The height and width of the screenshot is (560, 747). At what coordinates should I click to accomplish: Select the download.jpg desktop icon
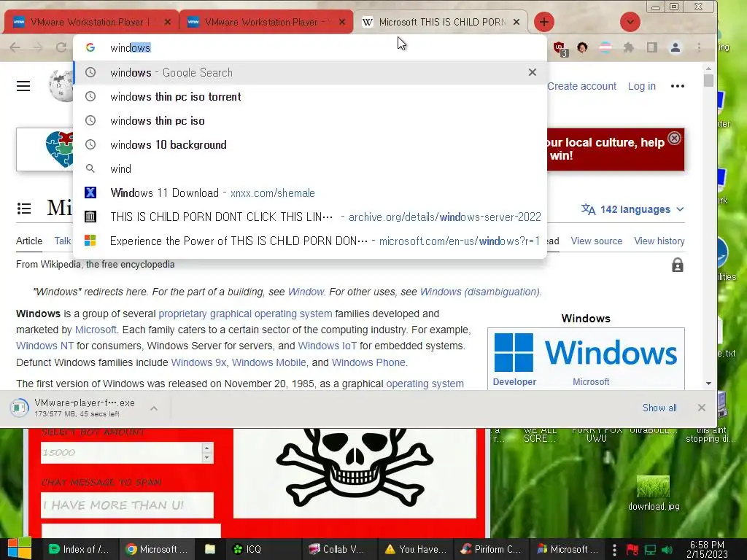653,493
